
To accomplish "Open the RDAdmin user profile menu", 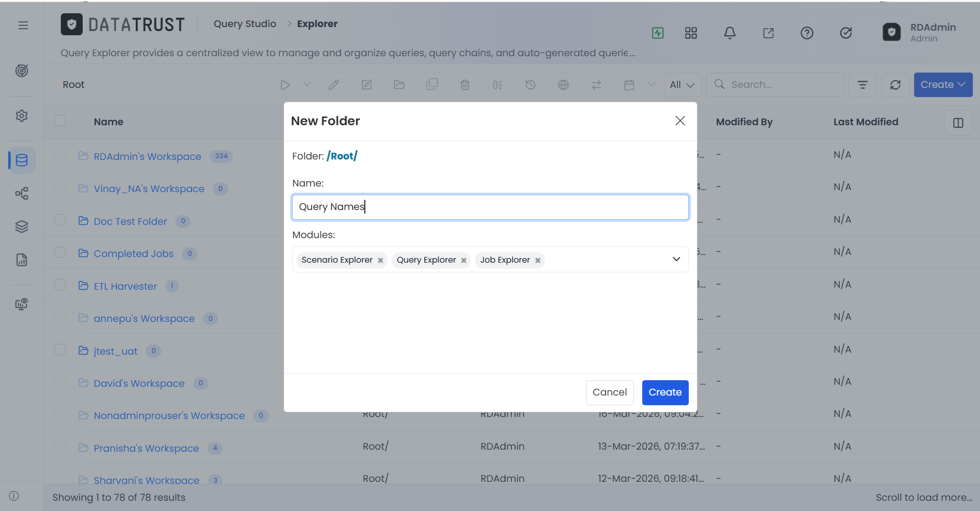I will pyautogui.click(x=920, y=32).
